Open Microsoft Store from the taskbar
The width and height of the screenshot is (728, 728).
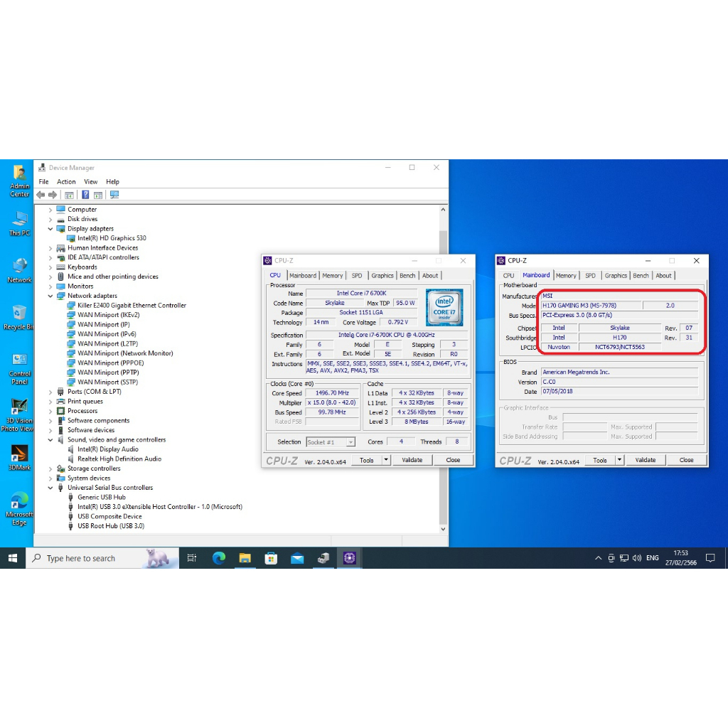tap(271, 558)
